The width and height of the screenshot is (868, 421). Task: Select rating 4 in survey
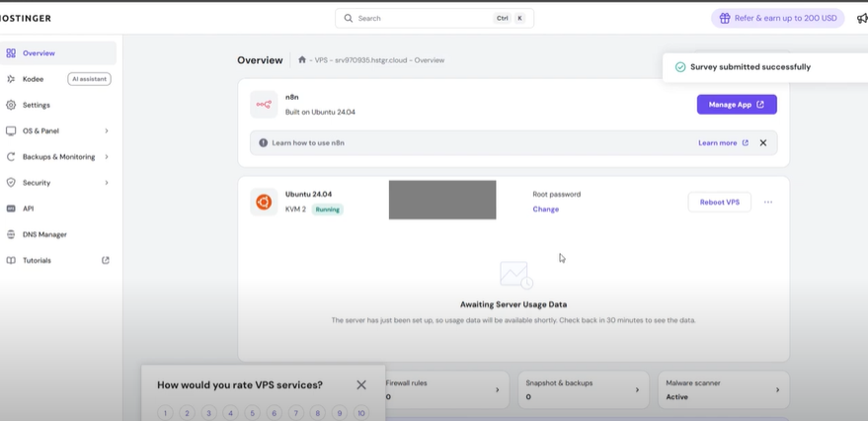(x=230, y=413)
